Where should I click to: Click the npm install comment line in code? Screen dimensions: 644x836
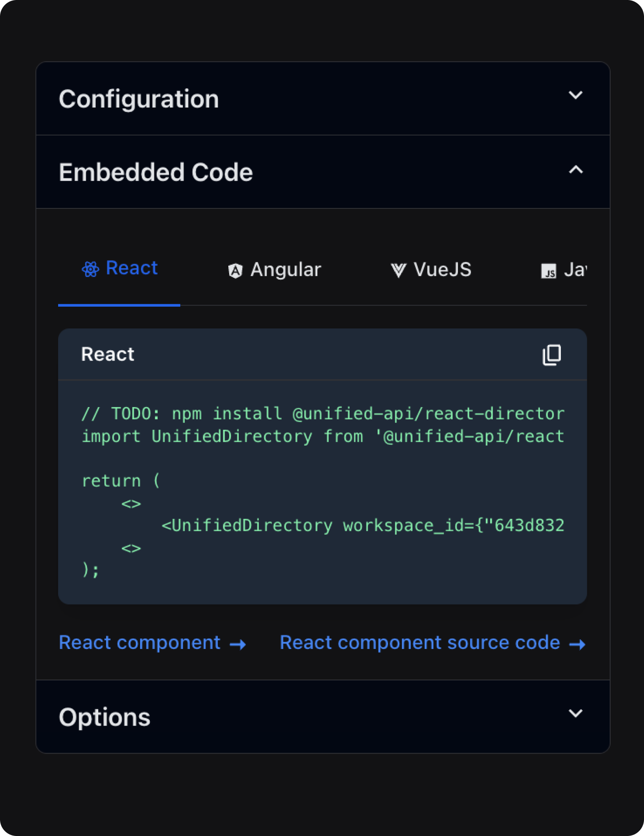click(x=322, y=414)
